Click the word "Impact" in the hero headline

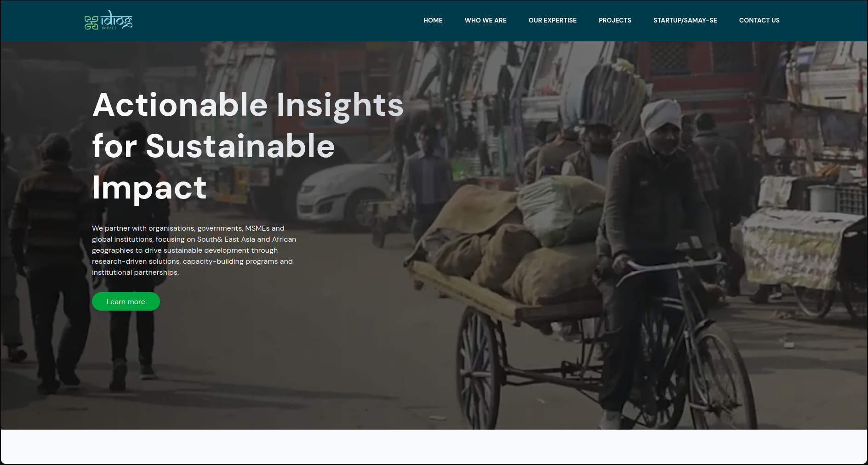pyautogui.click(x=149, y=188)
